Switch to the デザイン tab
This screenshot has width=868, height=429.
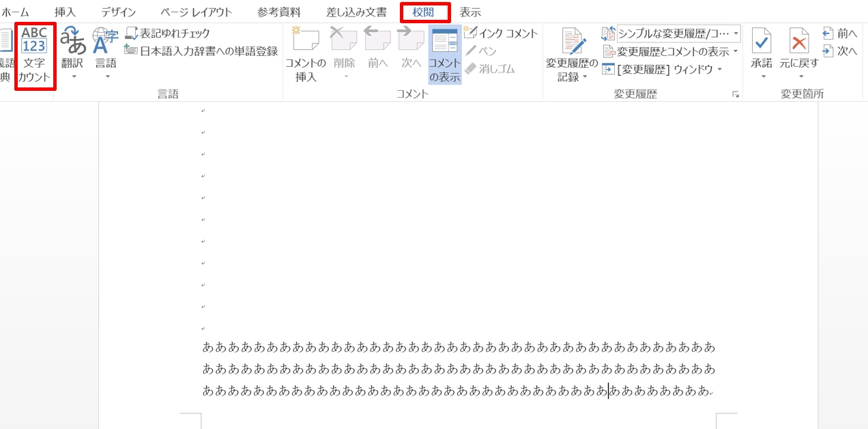(119, 12)
